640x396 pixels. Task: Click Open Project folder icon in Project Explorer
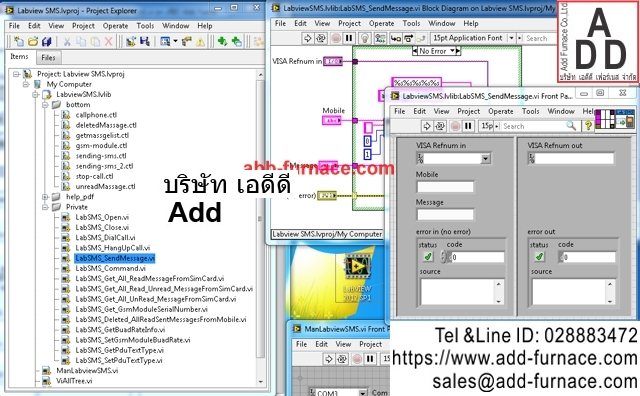point(33,41)
